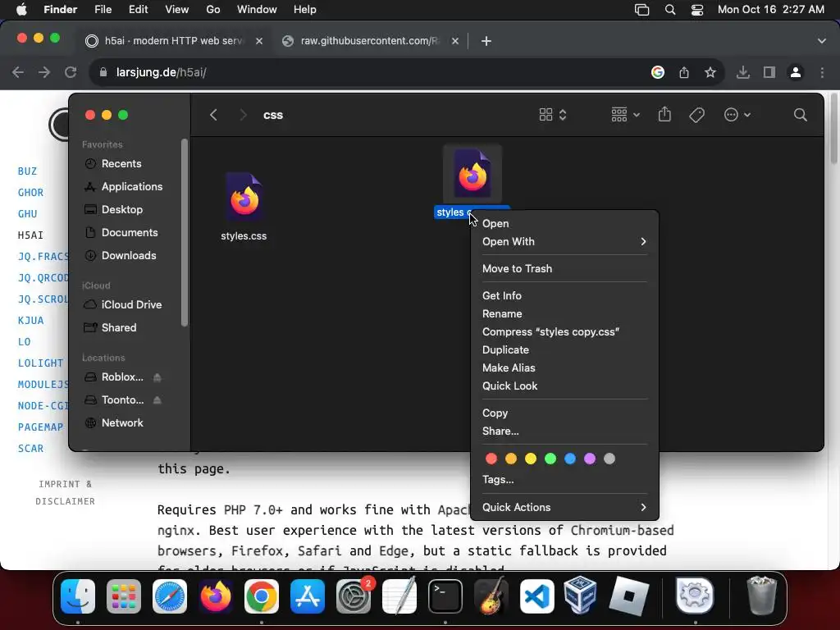The height and width of the screenshot is (630, 840).
Task: Expand the Quick Actions submenu
Action: pyautogui.click(x=564, y=507)
